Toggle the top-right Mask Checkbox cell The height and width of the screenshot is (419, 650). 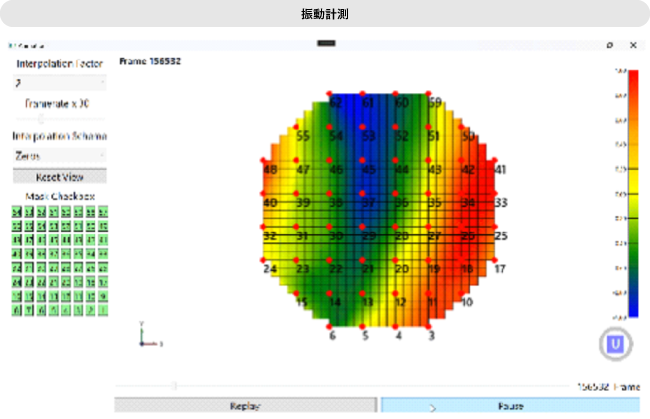(x=102, y=213)
